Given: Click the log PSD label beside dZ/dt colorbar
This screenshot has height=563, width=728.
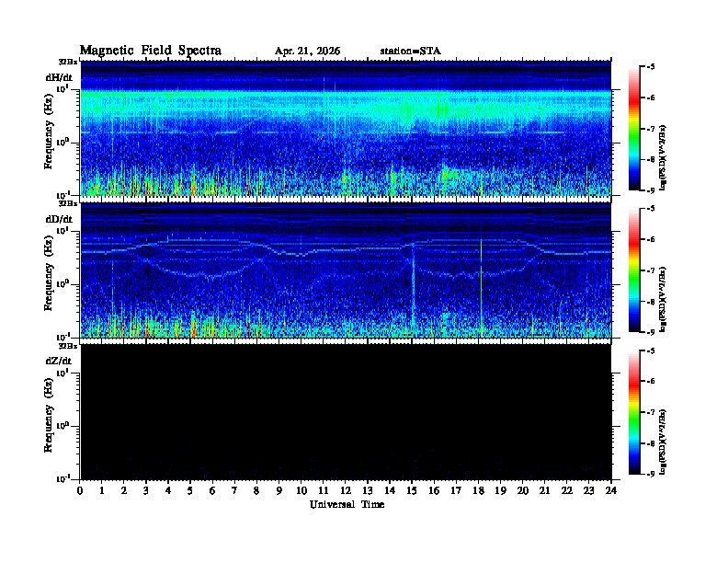Looking at the screenshot, I should (x=663, y=442).
